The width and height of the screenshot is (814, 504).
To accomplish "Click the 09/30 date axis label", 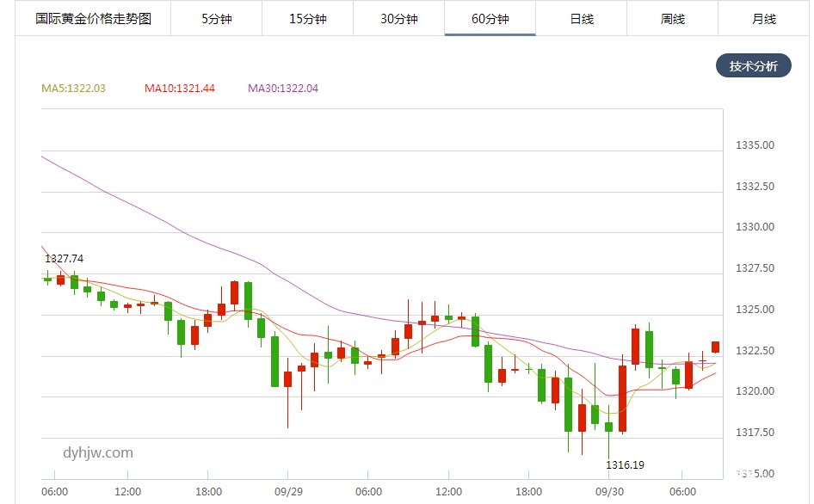I will (x=609, y=491).
